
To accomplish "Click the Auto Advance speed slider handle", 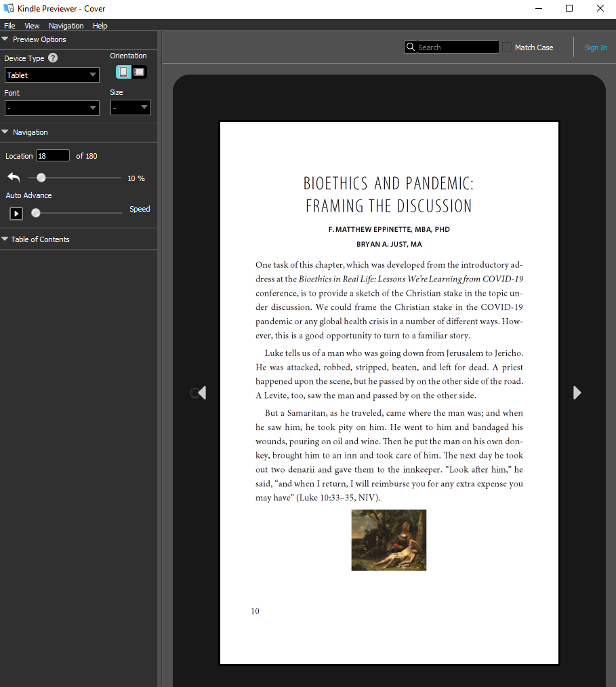I will click(x=36, y=213).
